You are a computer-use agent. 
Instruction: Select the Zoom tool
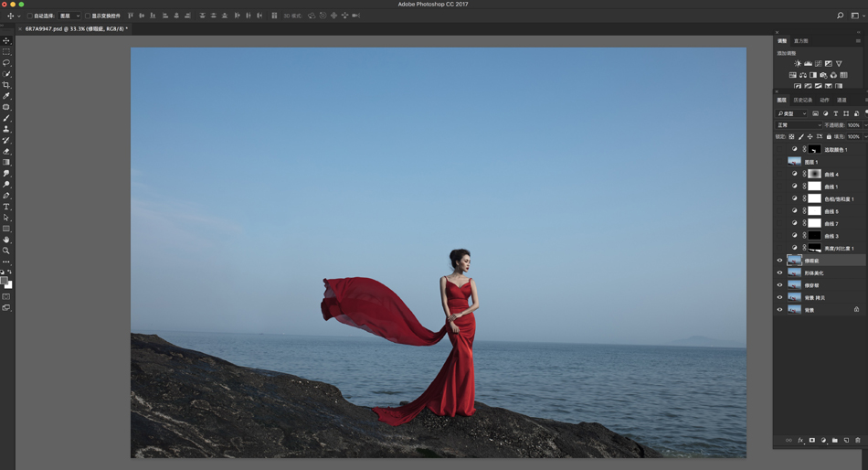click(6, 251)
